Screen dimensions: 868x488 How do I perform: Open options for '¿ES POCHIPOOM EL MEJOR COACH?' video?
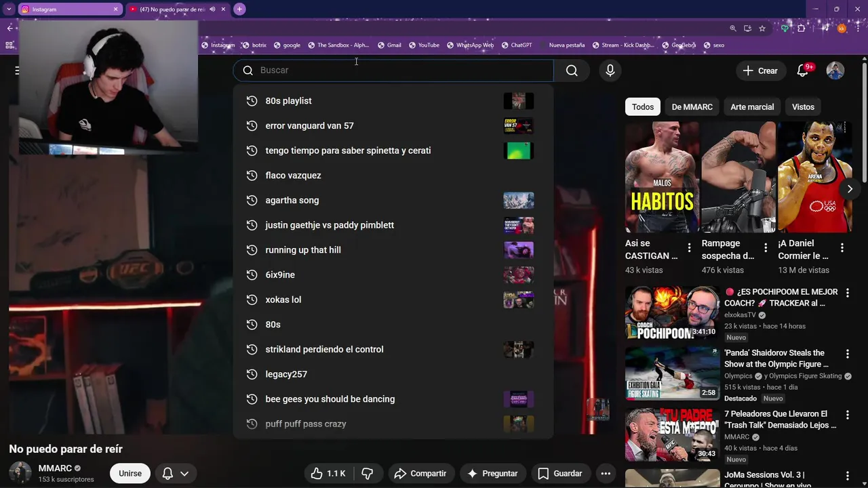click(x=847, y=293)
